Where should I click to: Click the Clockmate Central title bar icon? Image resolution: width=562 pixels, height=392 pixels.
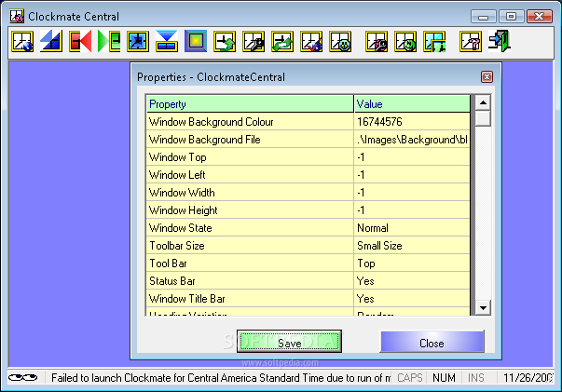point(17,17)
